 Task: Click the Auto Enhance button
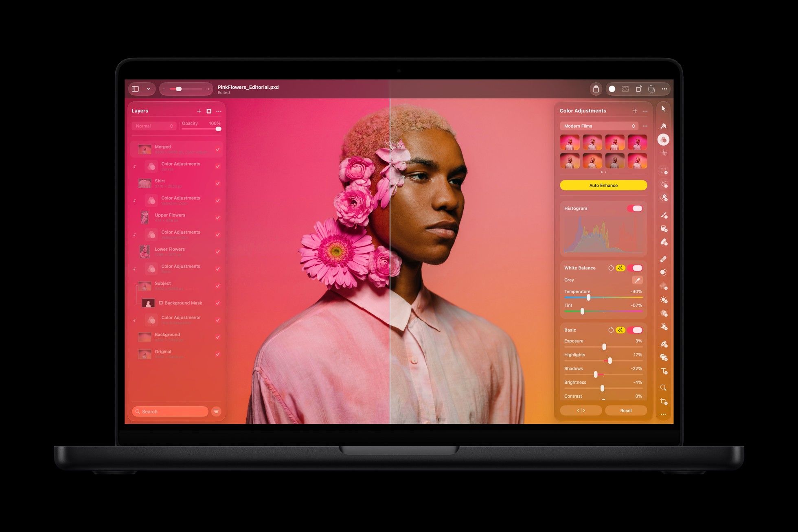point(603,185)
